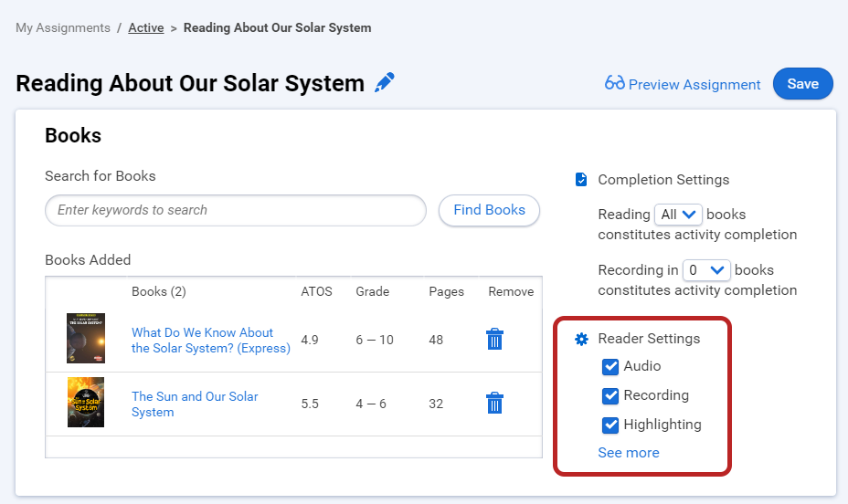This screenshot has height=504, width=848.
Task: Click the ATOS value 5.5
Action: 310,404
